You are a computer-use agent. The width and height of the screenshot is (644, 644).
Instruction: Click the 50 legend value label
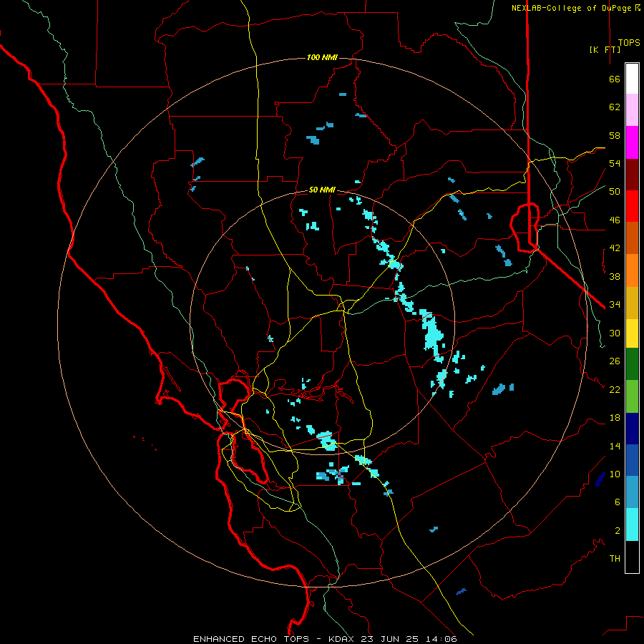(615, 192)
